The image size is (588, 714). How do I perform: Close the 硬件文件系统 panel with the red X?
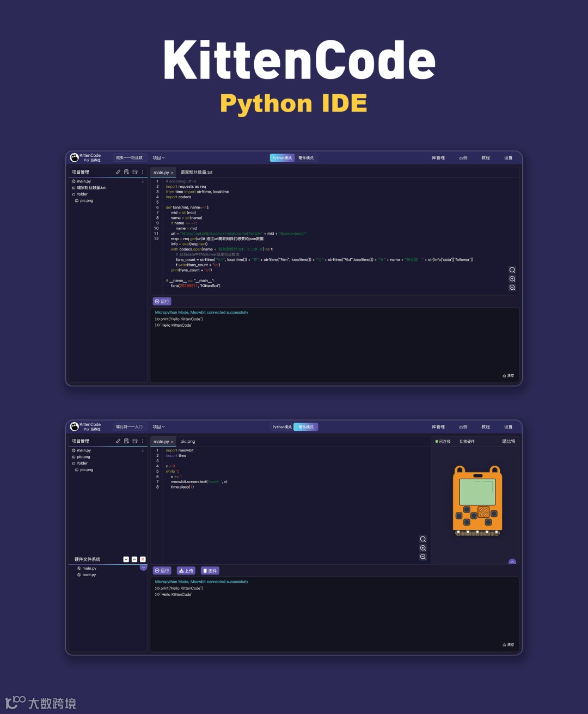(143, 559)
